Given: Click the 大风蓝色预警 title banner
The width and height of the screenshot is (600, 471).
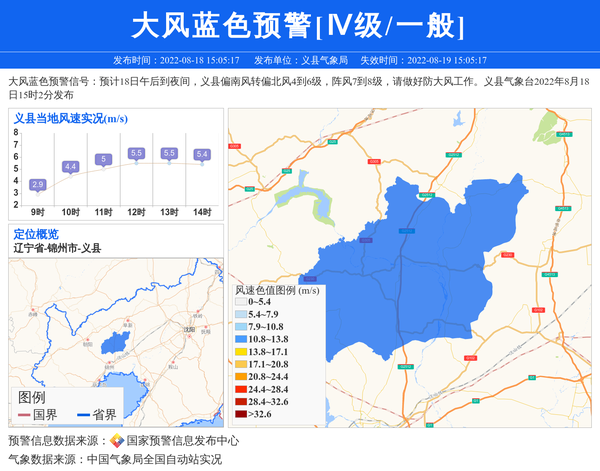Looking at the screenshot, I should (299, 24).
